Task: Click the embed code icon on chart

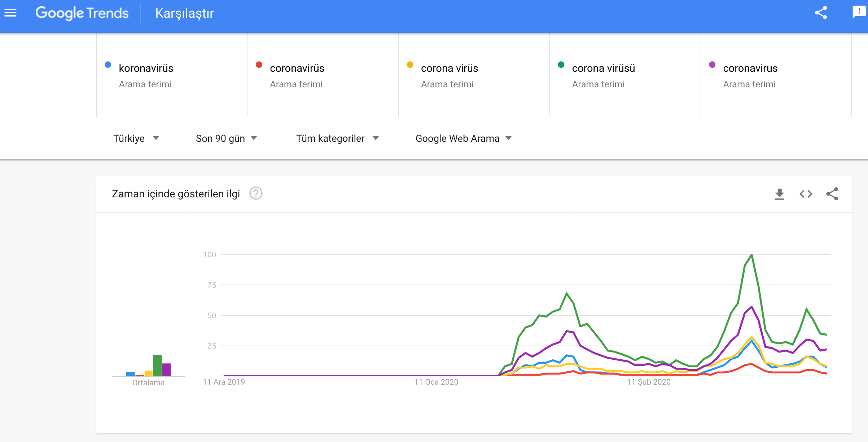Action: [x=806, y=194]
